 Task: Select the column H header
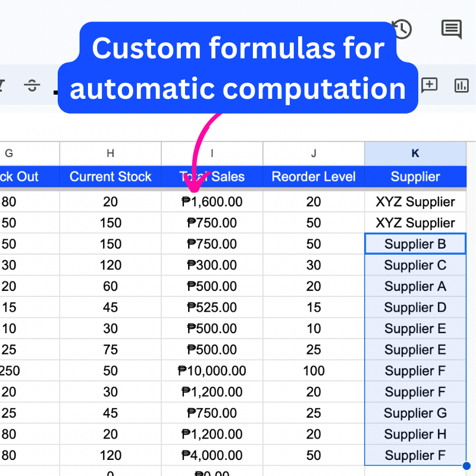click(110, 154)
